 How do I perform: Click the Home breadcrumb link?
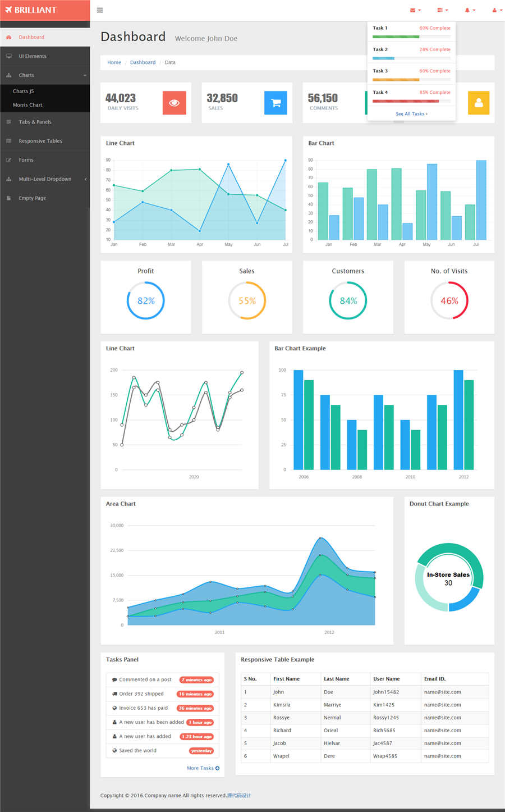[x=114, y=62]
